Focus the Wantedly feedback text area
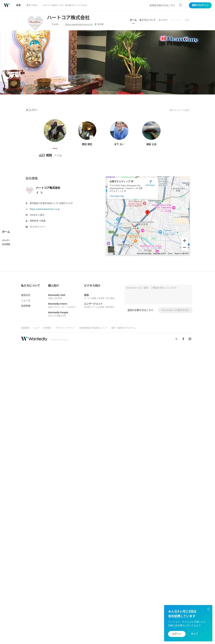 pyautogui.click(x=158, y=294)
